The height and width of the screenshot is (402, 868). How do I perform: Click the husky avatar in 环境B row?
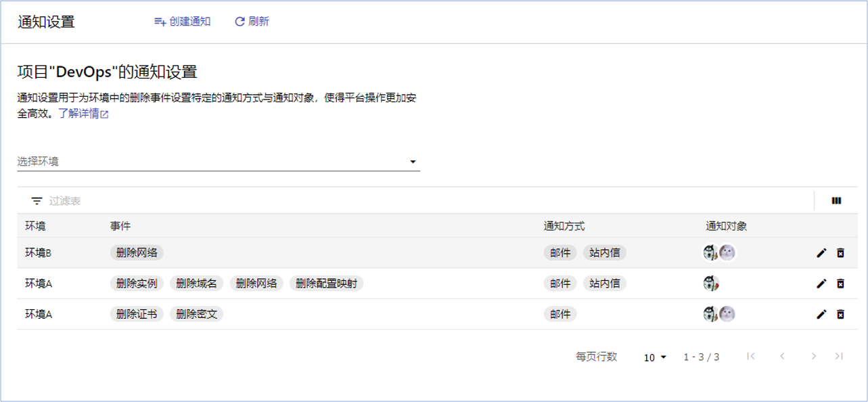coord(710,252)
